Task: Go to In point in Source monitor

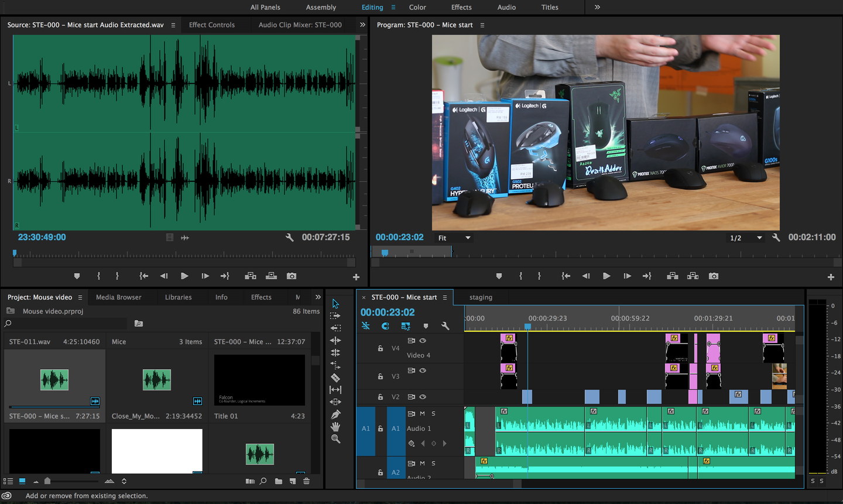Action: pyautogui.click(x=144, y=276)
